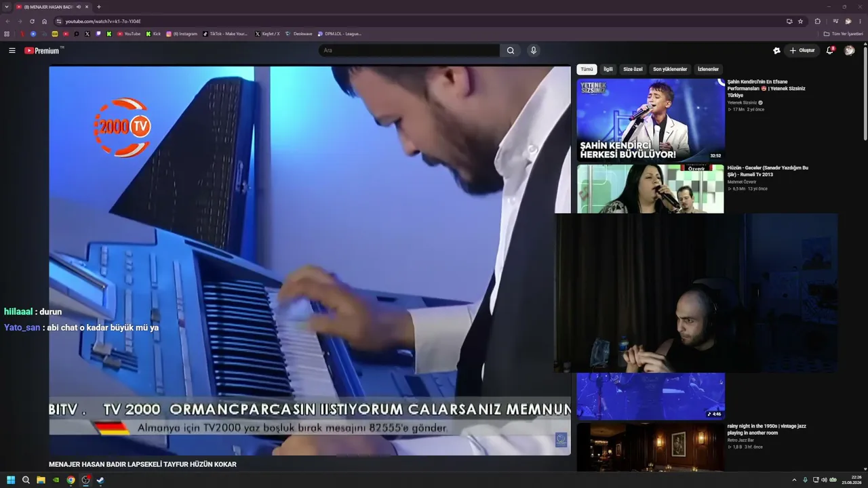Open 'Hüzün - Geceler' Rumeli Tv video title
Image resolution: width=868 pixels, height=488 pixels.
(x=768, y=171)
